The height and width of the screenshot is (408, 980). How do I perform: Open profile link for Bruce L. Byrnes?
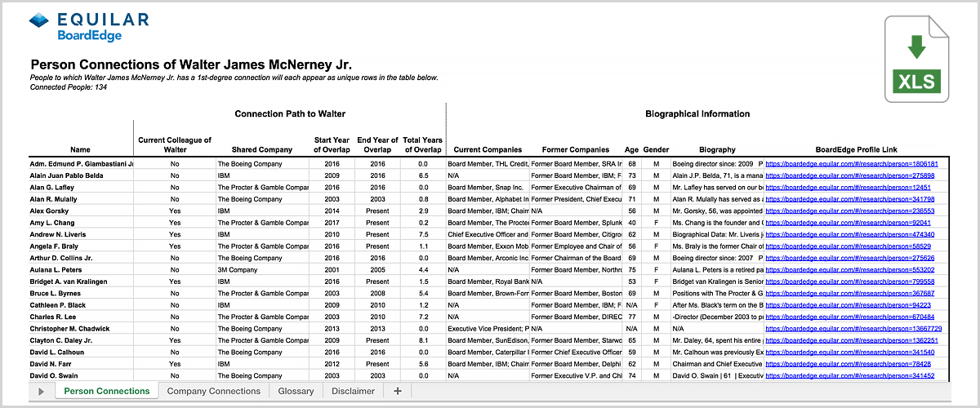click(x=849, y=293)
